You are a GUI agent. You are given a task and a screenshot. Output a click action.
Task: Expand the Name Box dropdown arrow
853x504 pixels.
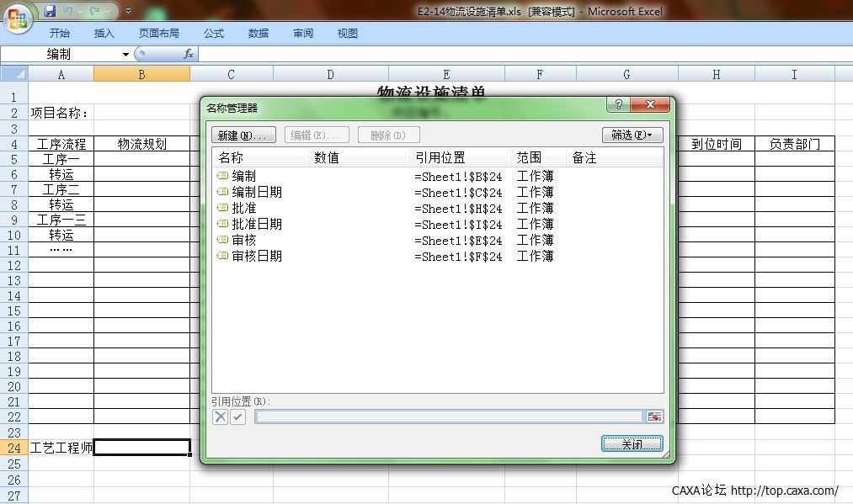pos(125,55)
